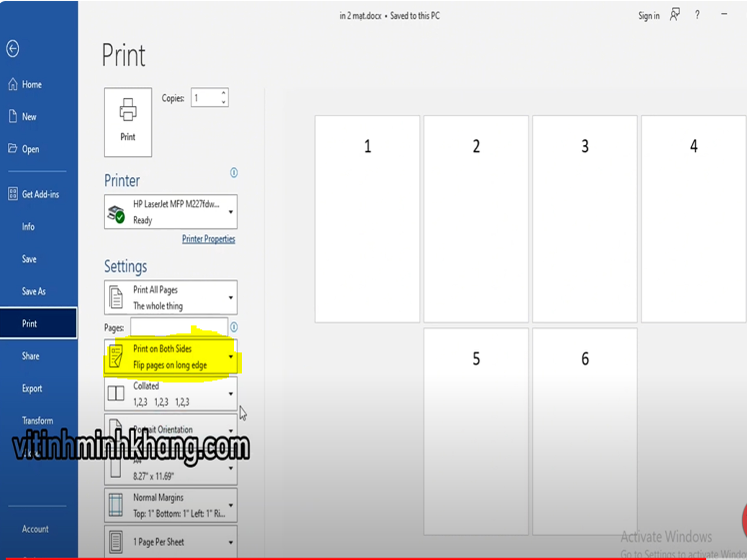Click Sign in at the top
747x560 pixels.
coord(649,15)
